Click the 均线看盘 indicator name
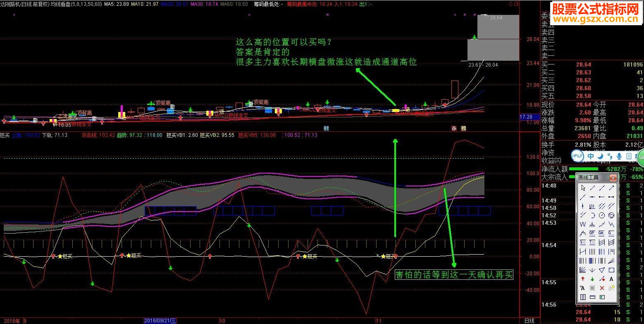The width and height of the screenshot is (644, 324). [x=60, y=4]
